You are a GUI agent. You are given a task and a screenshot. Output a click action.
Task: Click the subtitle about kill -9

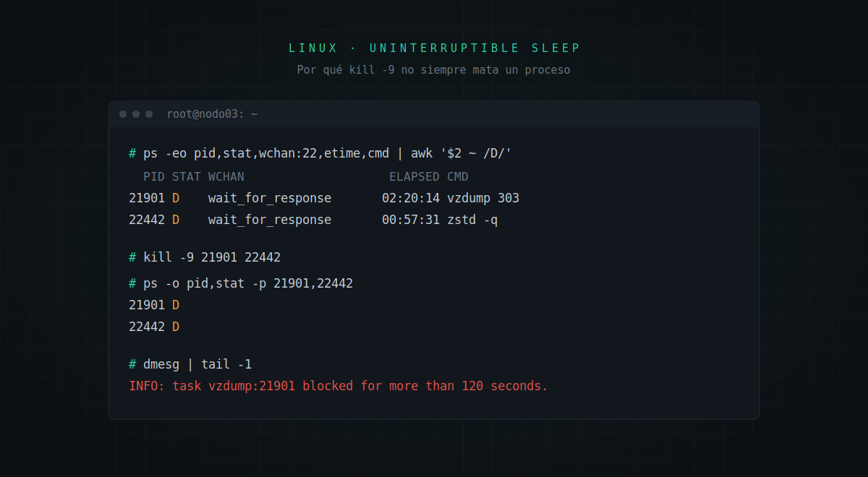tap(433, 70)
